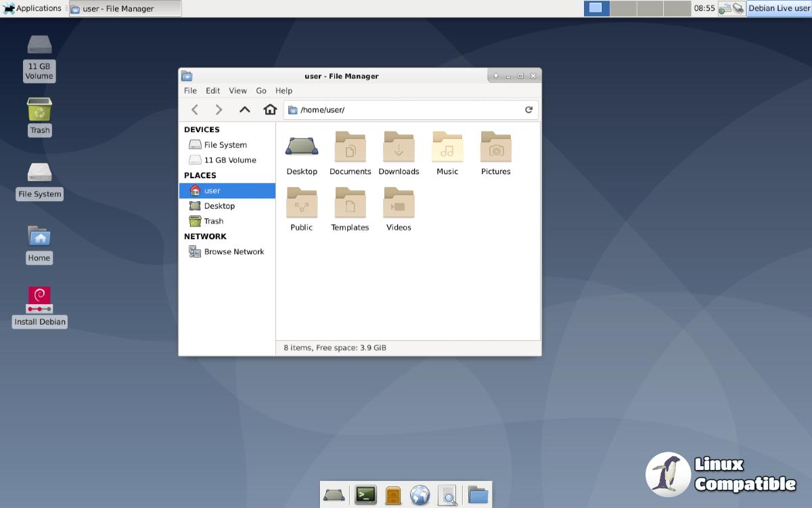Select the Music folder
812x508 pixels.
[x=447, y=148]
